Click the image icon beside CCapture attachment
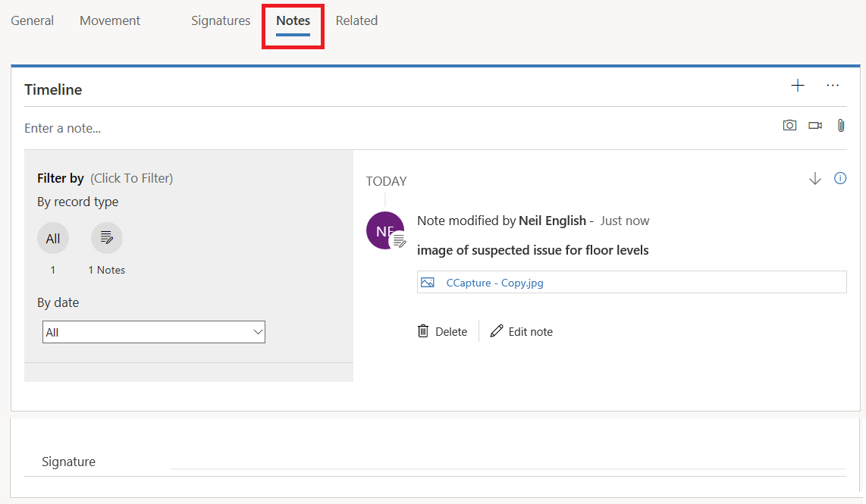866x504 pixels. click(x=428, y=283)
